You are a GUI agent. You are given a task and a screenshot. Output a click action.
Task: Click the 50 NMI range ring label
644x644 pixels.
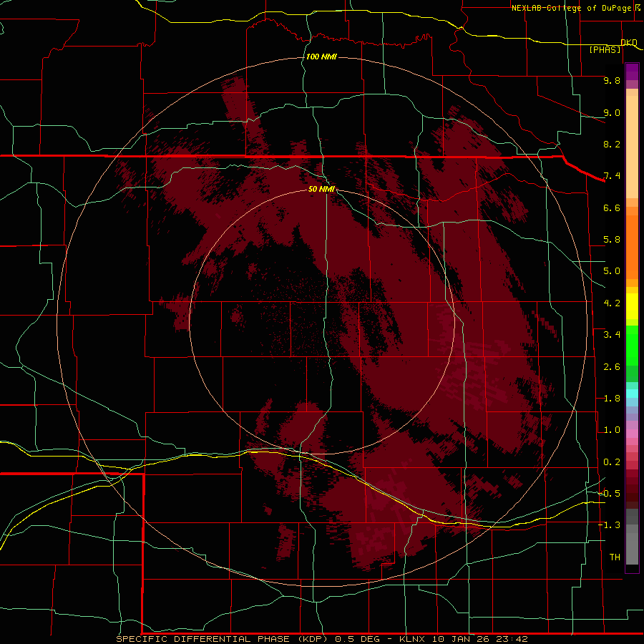321,189
